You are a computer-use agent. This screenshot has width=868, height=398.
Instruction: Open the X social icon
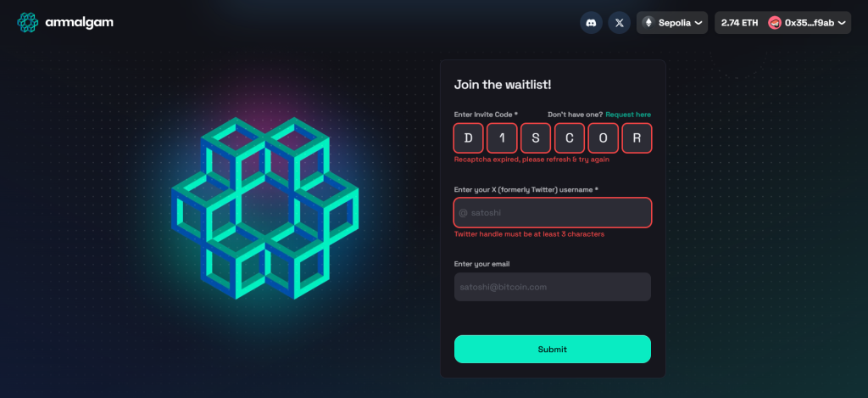click(x=620, y=23)
